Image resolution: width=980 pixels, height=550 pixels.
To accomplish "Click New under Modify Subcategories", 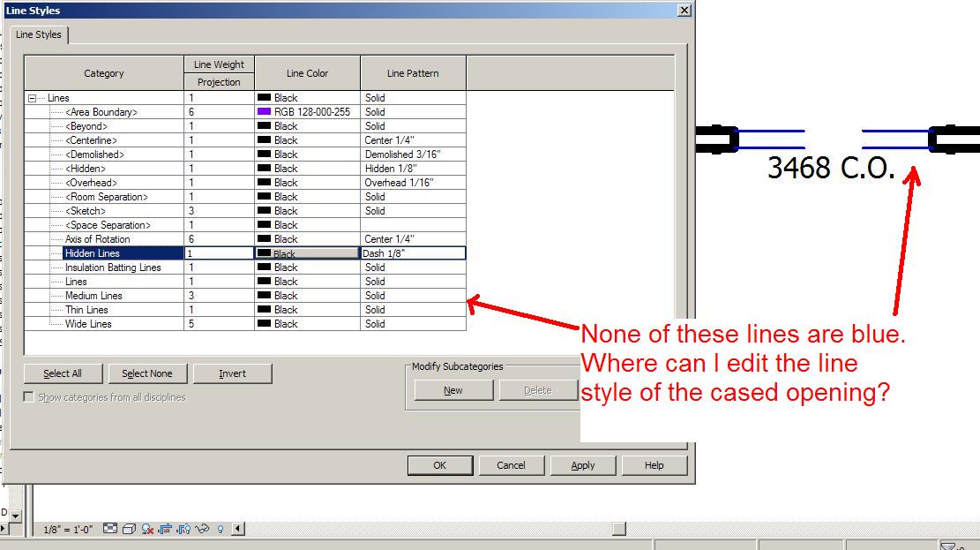I will click(453, 390).
